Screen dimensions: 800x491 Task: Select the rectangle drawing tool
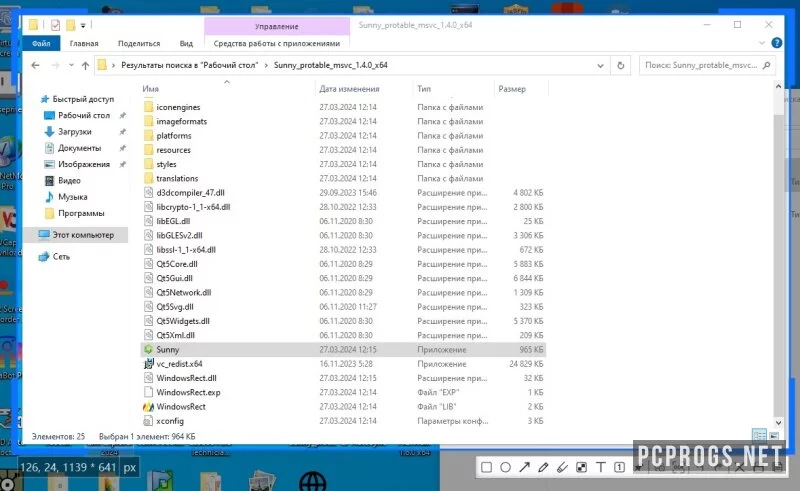pyautogui.click(x=486, y=467)
